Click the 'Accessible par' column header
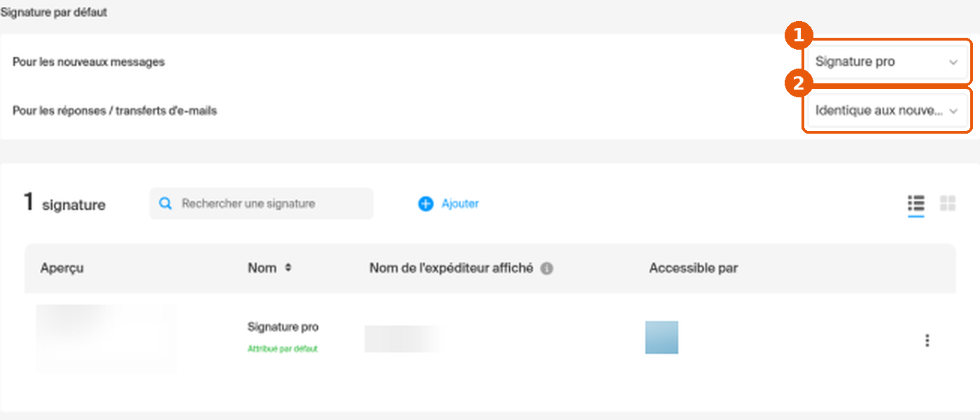This screenshot has width=980, height=420. [693, 268]
